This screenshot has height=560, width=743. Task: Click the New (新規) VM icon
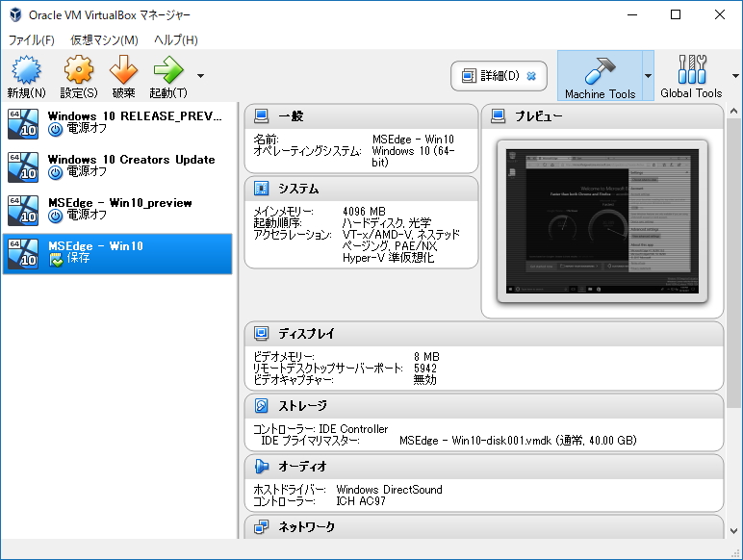coord(27,70)
